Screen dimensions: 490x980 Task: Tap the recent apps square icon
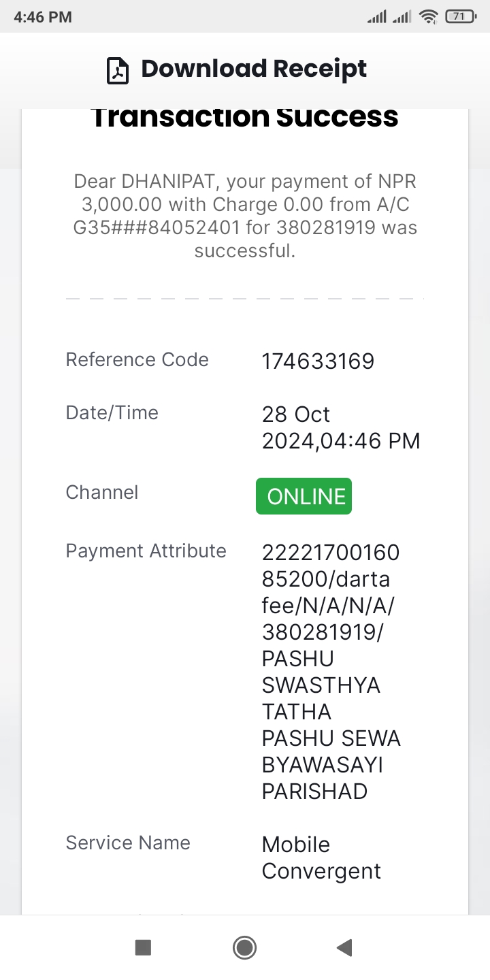coord(143,947)
